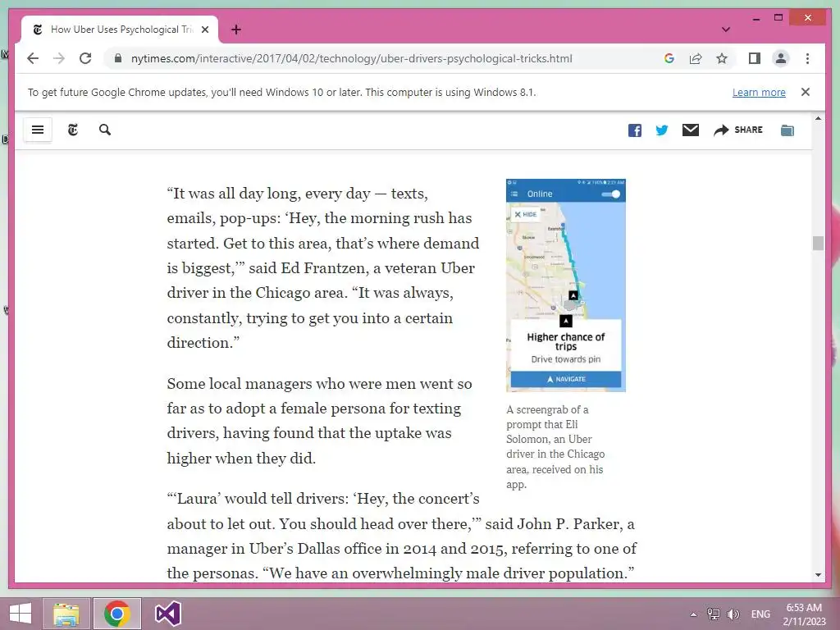Screen dimensions: 840x630
Task: Close the How Uber Uses Psychological tab
Action: (204, 30)
